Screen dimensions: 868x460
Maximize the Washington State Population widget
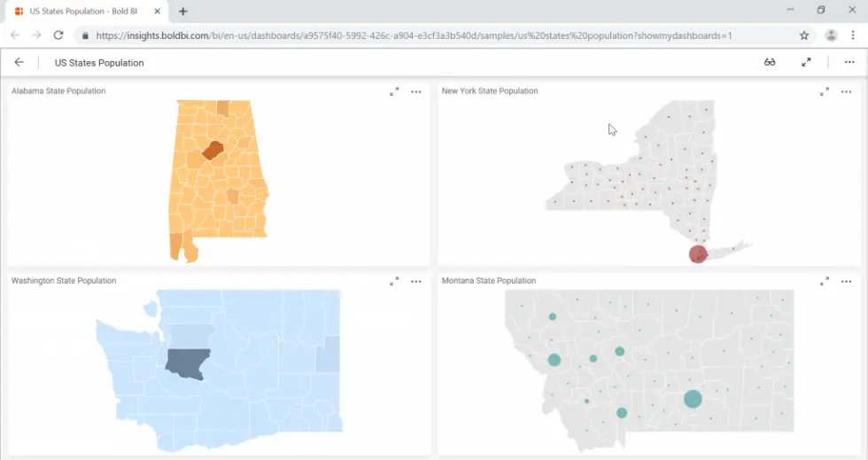394,281
